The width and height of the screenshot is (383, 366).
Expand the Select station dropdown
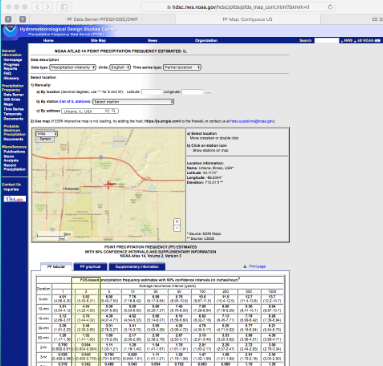(133, 102)
